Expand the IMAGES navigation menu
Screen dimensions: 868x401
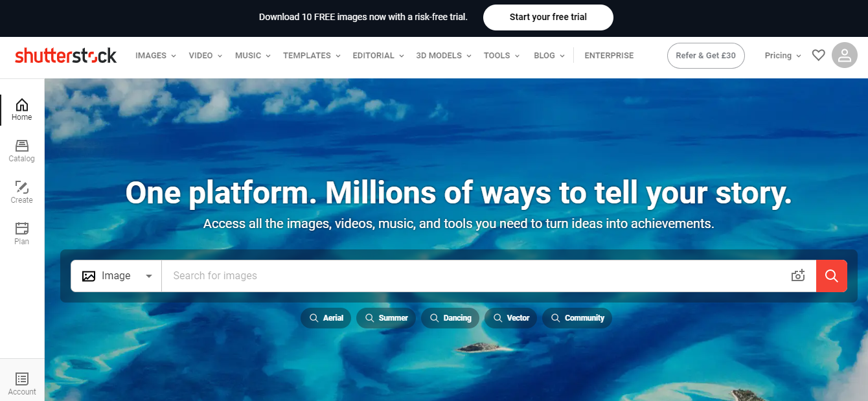tap(155, 56)
